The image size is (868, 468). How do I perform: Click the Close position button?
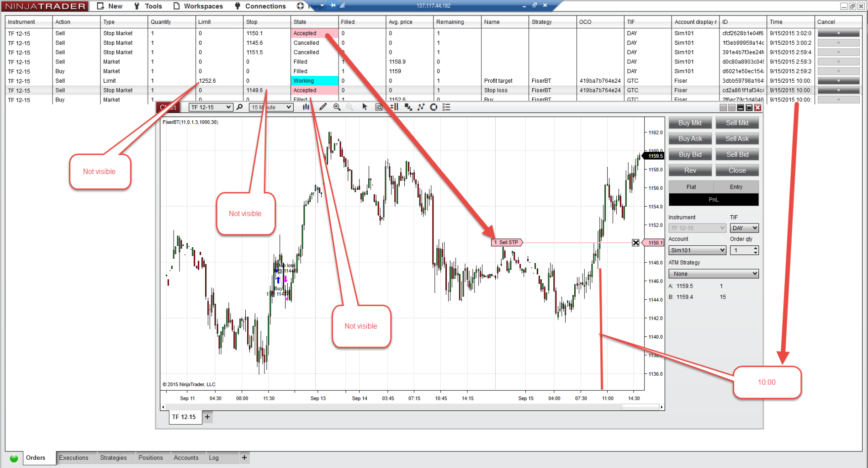coord(737,170)
